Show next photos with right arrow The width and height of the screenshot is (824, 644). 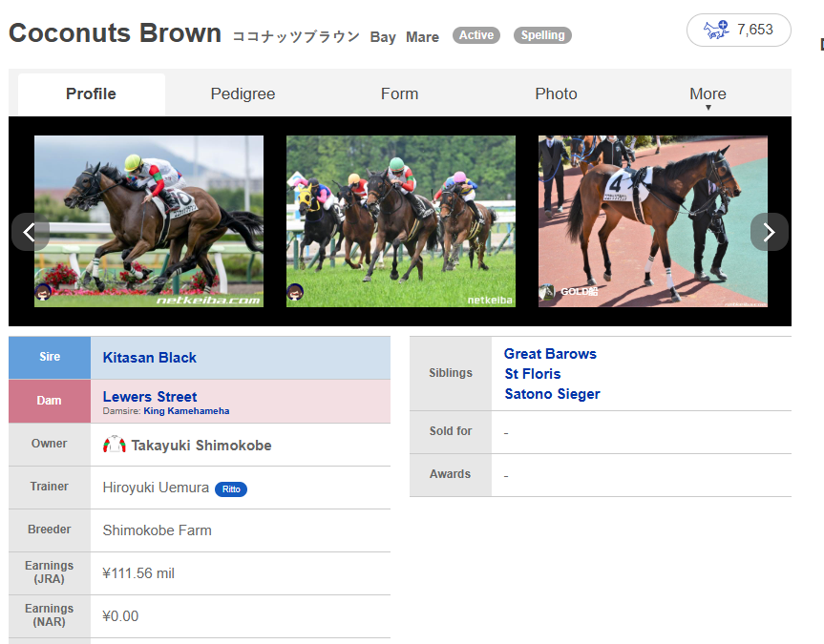[x=769, y=232]
